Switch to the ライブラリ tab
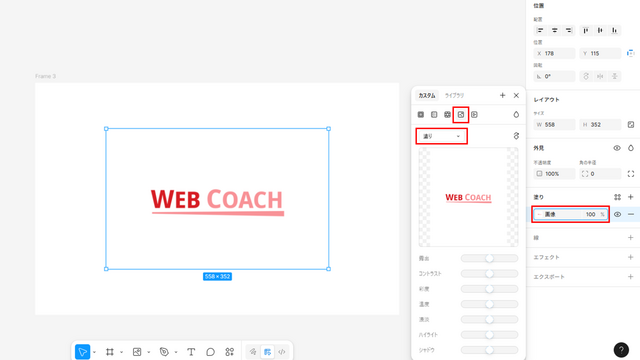Screen dimensions: 640x360 (454, 96)
